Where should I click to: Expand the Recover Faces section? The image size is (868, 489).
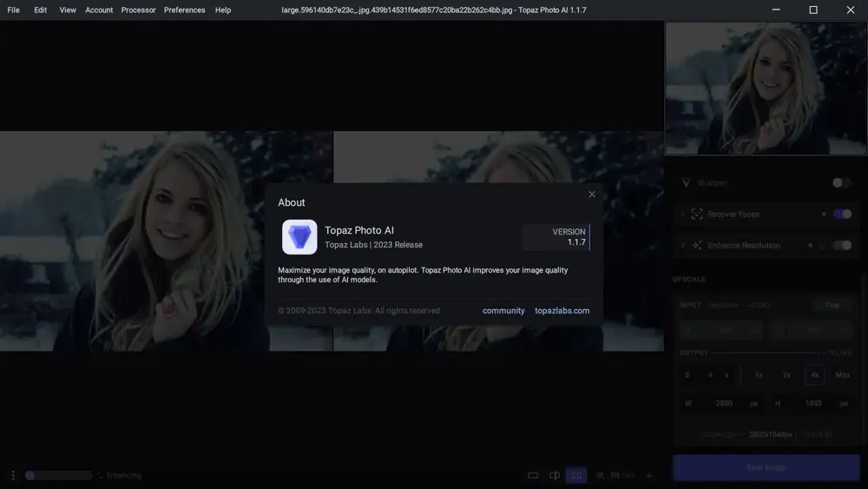point(682,214)
